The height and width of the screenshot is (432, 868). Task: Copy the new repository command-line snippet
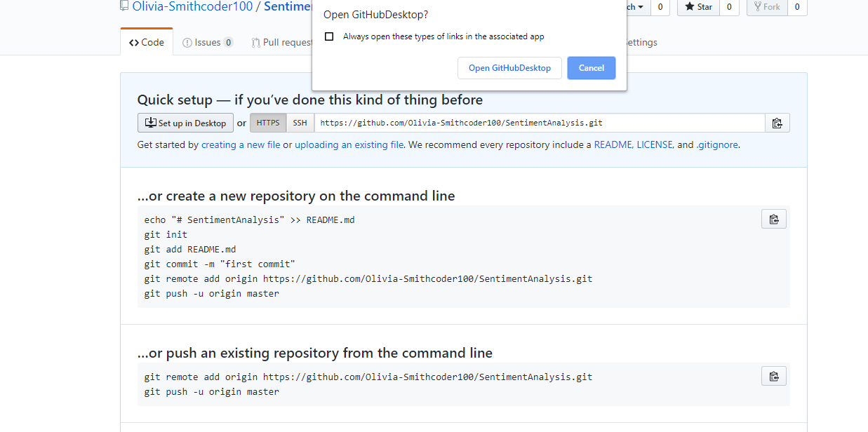click(x=773, y=218)
